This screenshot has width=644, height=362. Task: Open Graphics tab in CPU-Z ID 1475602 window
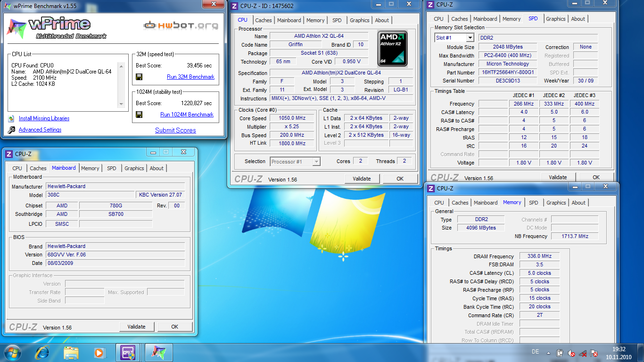point(359,20)
